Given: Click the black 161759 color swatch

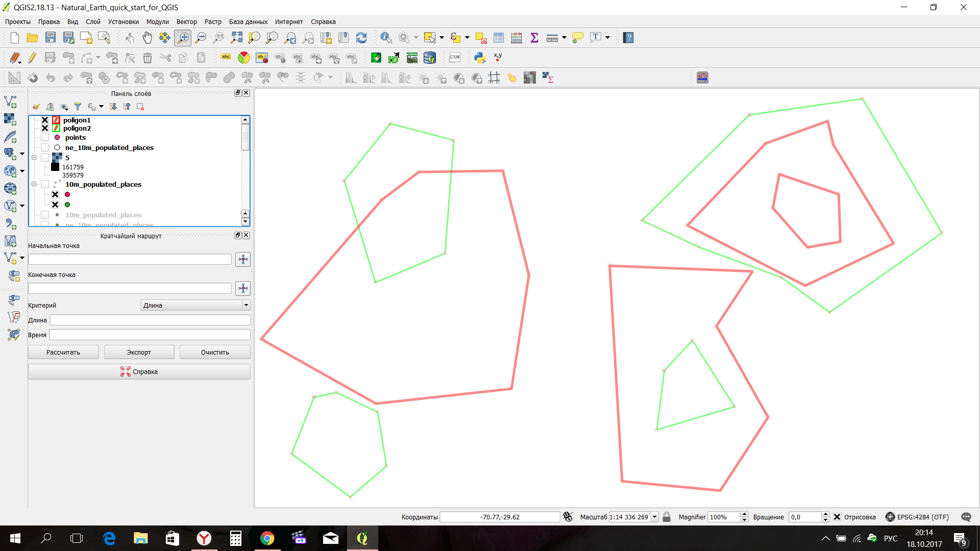Looking at the screenshot, I should 55,167.
